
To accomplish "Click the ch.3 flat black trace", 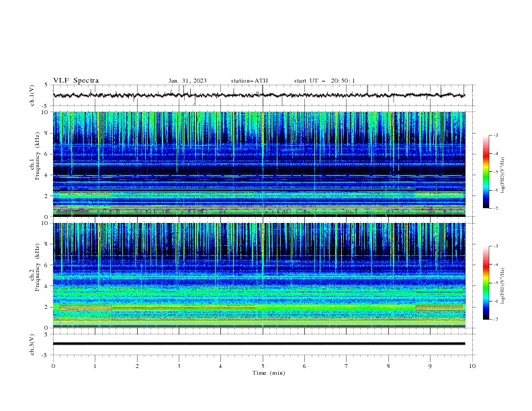I will [259, 344].
